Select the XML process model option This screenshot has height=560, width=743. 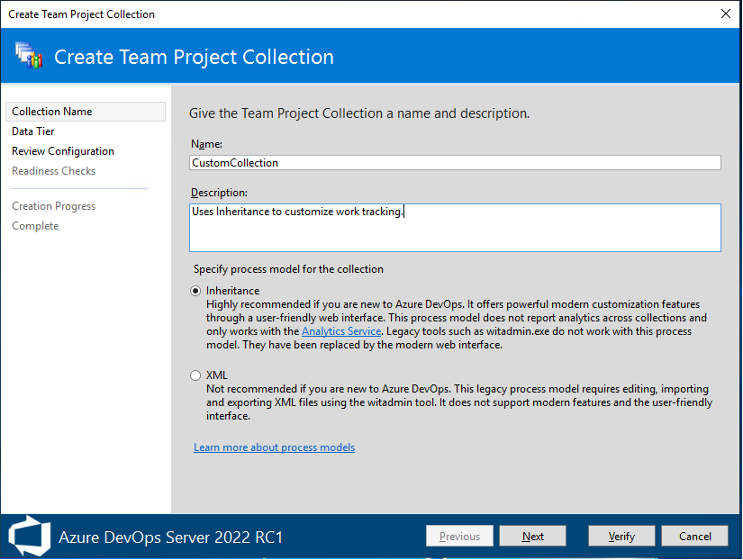click(195, 375)
